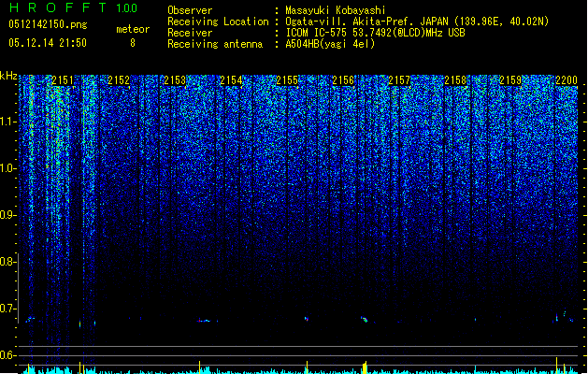The height and width of the screenshot is (374, 588).
Task: Click the 1.1 kHz axis label
Action: point(8,122)
